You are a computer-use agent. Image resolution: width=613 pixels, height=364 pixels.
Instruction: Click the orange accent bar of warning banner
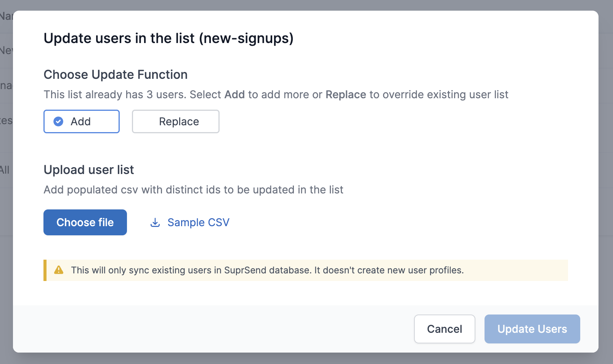click(45, 270)
